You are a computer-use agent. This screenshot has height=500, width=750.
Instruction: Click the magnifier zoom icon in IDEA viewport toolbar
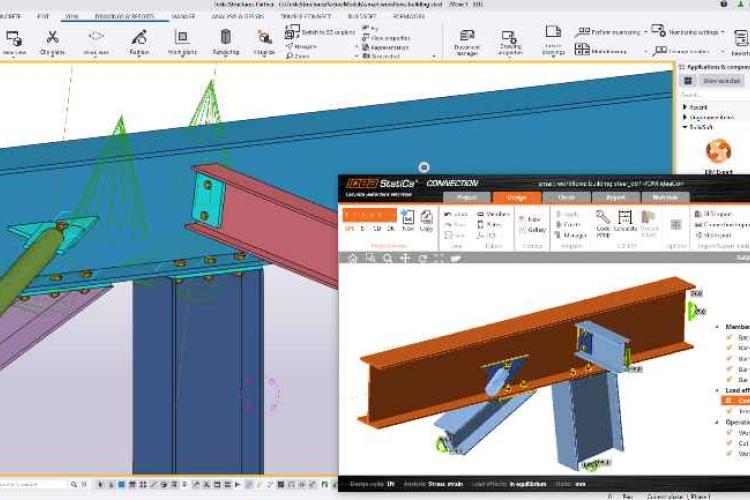(x=387, y=258)
